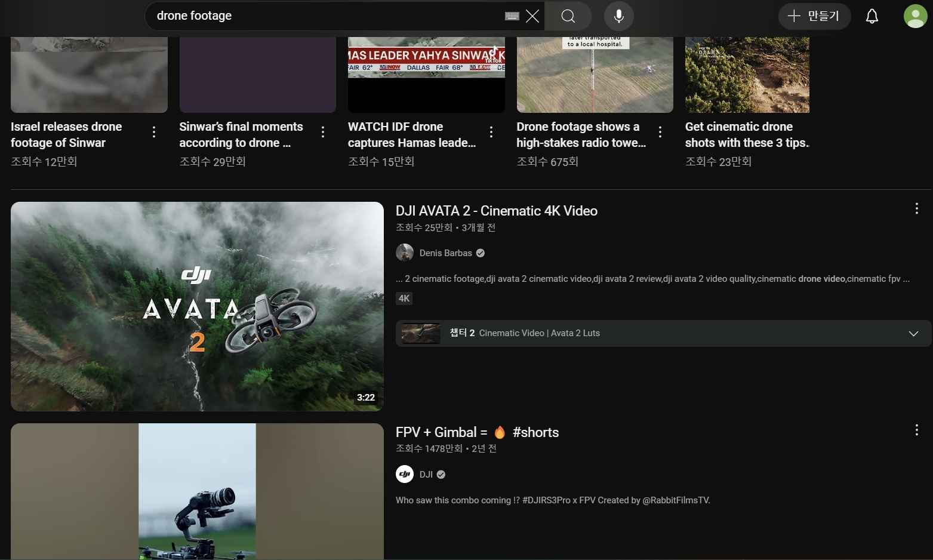
Task: Open notifications bell
Action: [x=872, y=16]
